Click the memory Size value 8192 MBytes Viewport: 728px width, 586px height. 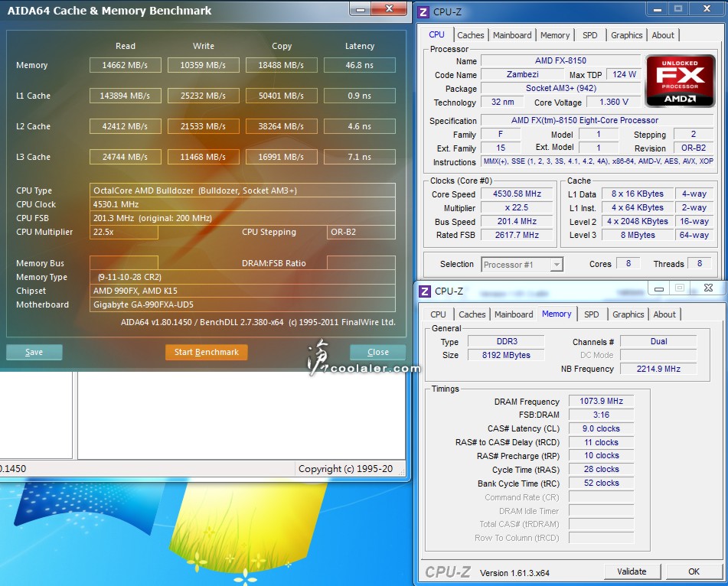point(506,356)
